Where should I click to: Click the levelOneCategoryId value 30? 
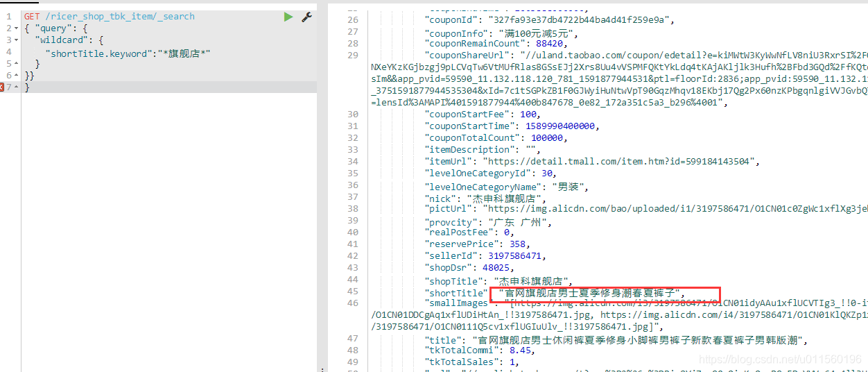[548, 174]
